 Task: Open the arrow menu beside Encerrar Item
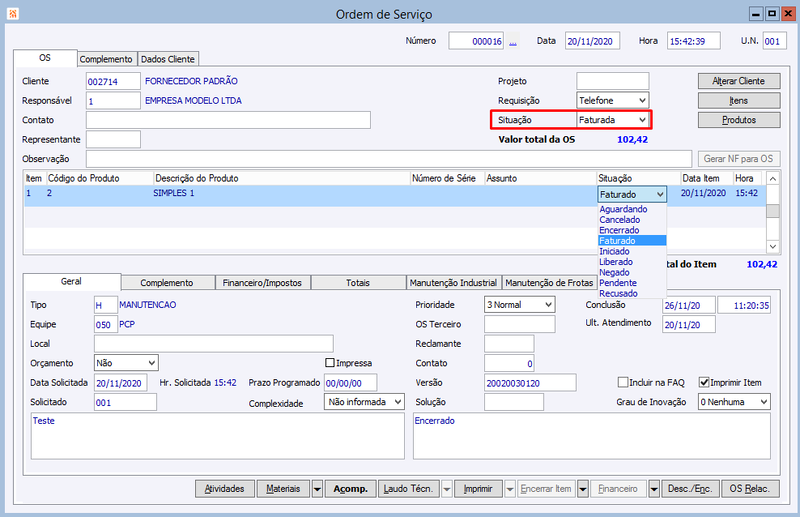pyautogui.click(x=583, y=489)
